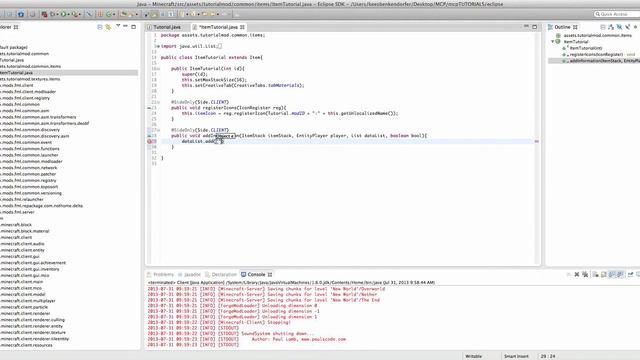Maximize the Package Explorer panel

tap(133, 27)
